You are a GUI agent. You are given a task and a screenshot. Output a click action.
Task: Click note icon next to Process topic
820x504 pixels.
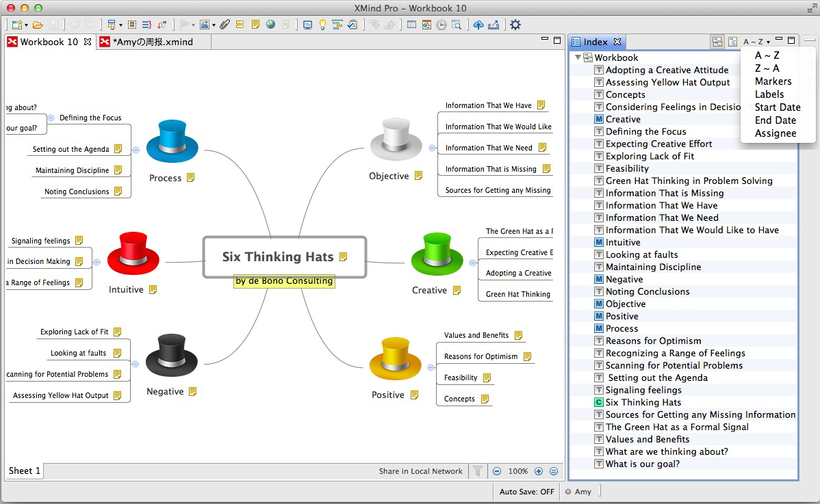pyautogui.click(x=191, y=178)
